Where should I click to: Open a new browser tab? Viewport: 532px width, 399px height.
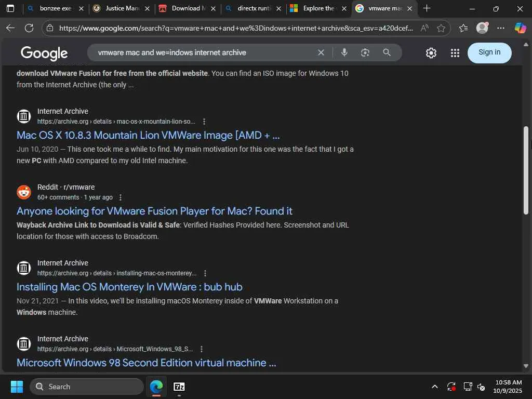[427, 8]
